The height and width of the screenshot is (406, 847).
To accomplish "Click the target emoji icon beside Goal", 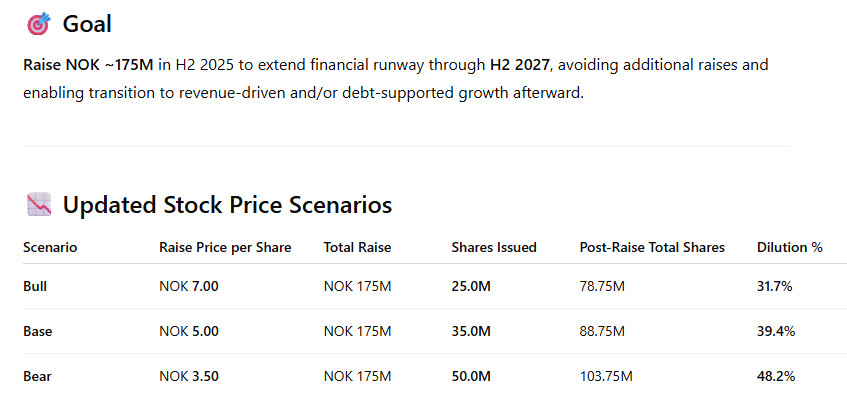I will coord(38,24).
